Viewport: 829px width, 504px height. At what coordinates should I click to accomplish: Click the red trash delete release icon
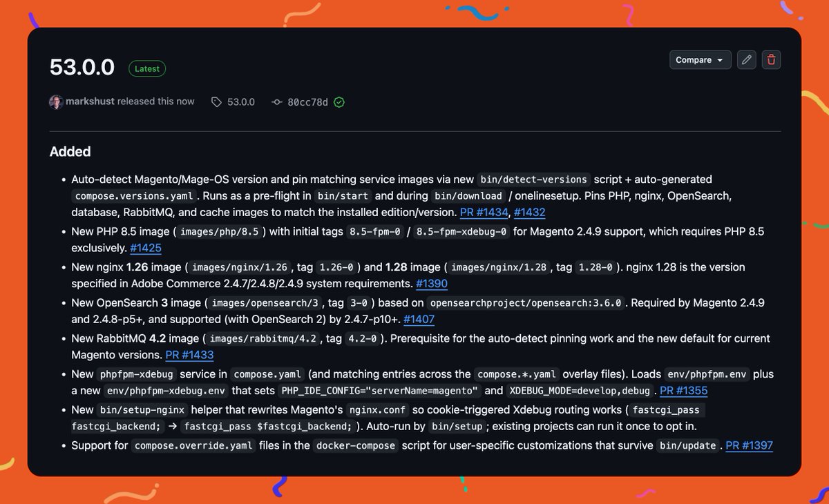pyautogui.click(x=771, y=60)
